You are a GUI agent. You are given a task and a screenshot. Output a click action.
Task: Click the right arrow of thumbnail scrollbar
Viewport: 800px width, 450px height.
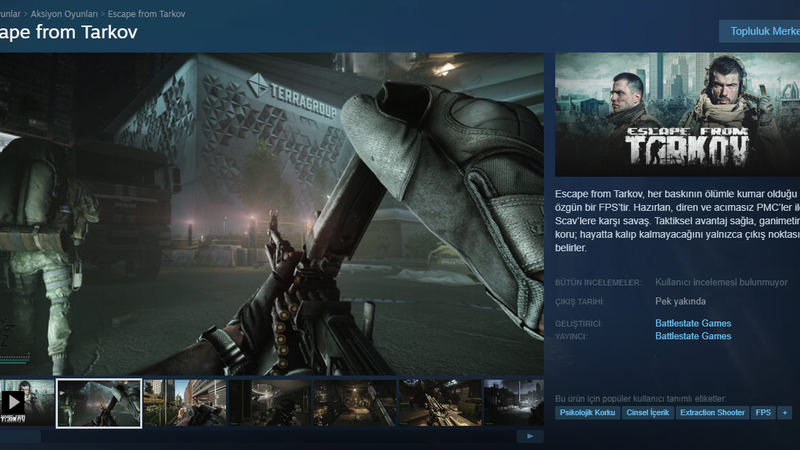pyautogui.click(x=530, y=436)
